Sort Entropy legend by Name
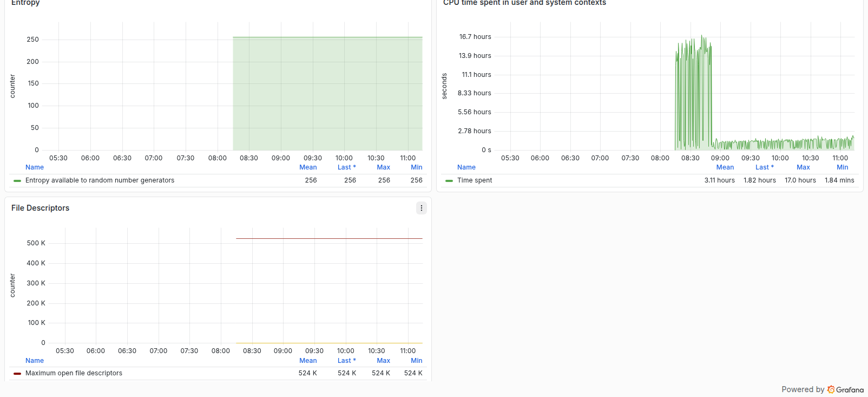 [35, 167]
